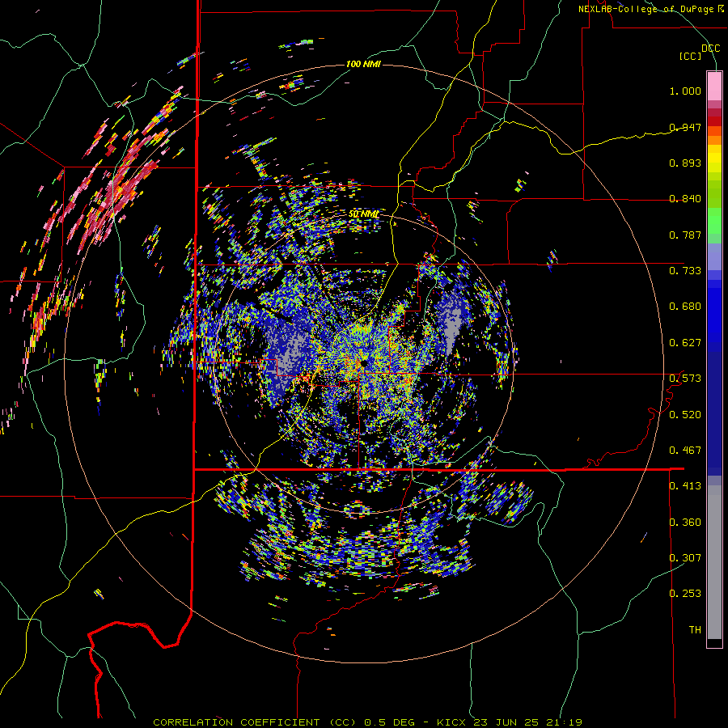Pick the bright green swatch on color bar

714,221
